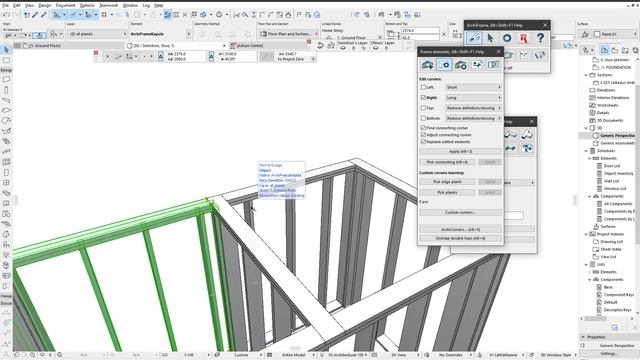The height and width of the screenshot is (360, 640).
Task: Click the Pick edge plane button
Action: point(447,182)
